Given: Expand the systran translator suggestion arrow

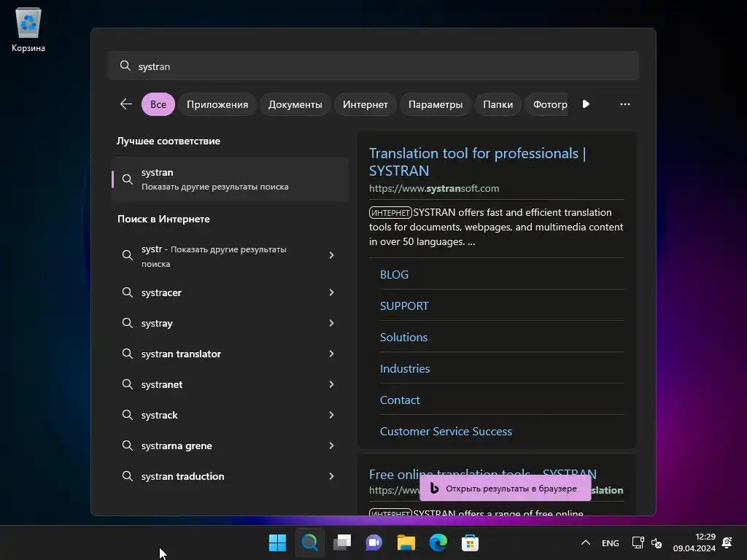Looking at the screenshot, I should (331, 354).
